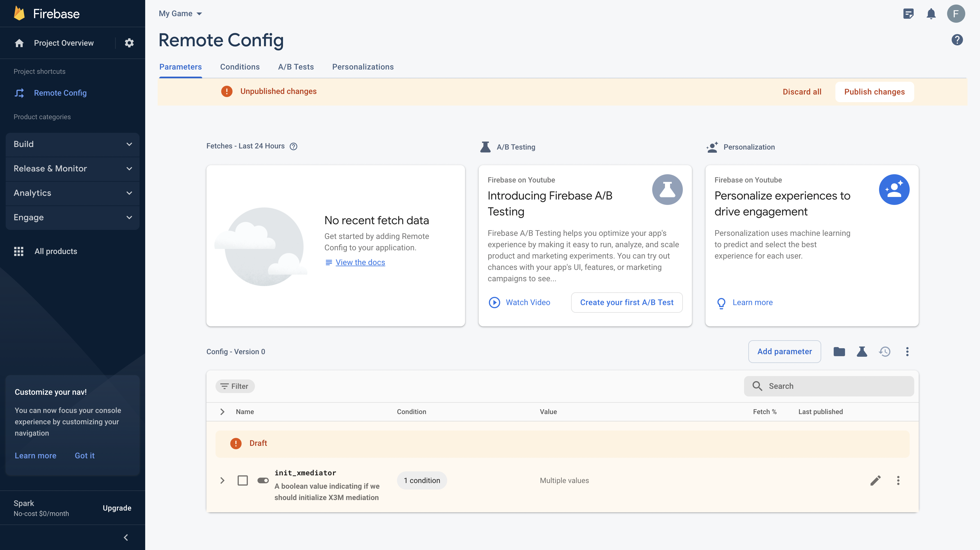Collapse the sidebar navigation
This screenshot has height=550, width=980.
coord(126,538)
